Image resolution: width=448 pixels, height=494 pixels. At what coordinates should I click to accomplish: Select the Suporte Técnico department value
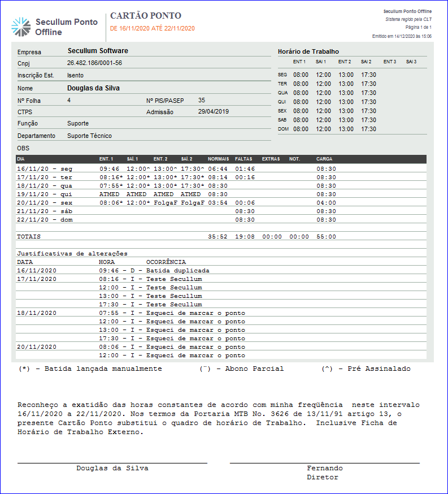[x=89, y=136]
